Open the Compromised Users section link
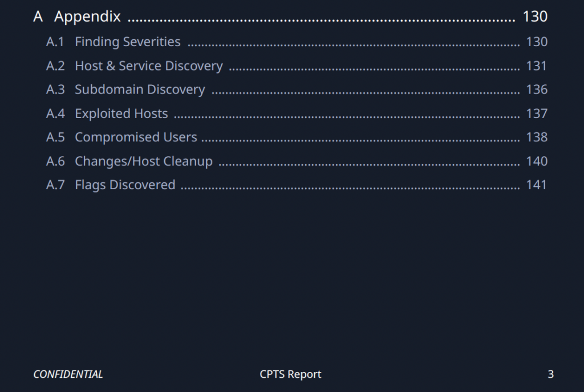 pyautogui.click(x=136, y=137)
